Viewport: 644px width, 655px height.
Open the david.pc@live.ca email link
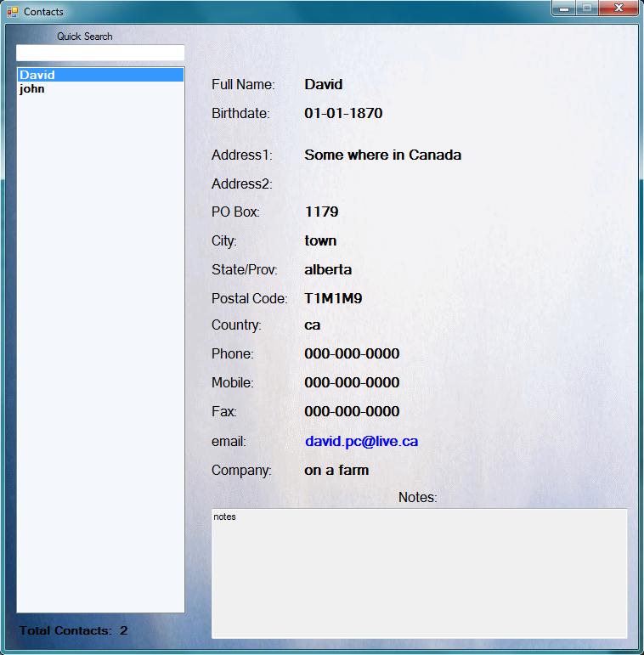tap(361, 441)
